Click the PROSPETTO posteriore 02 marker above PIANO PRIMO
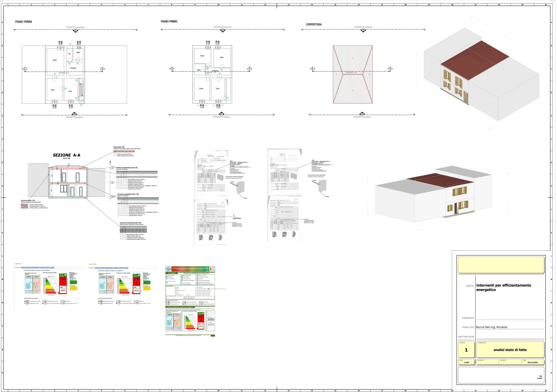This screenshot has height=392, width=557. 223,30
